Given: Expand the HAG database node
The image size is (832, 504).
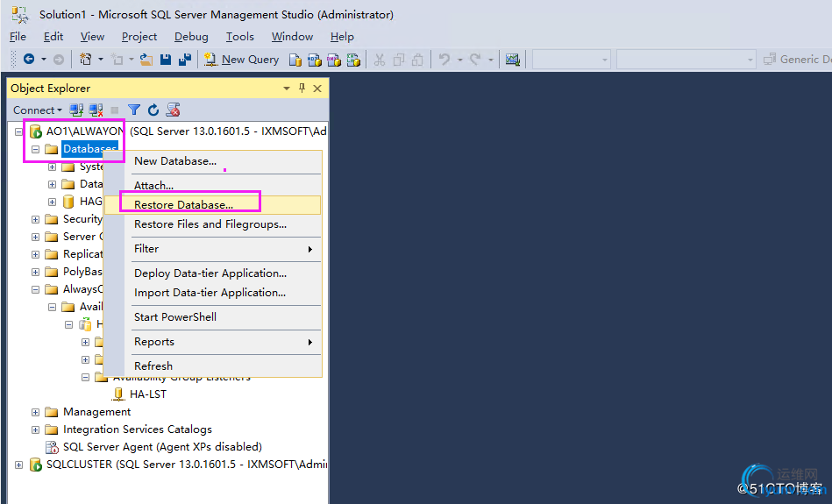Looking at the screenshot, I should tap(52, 202).
